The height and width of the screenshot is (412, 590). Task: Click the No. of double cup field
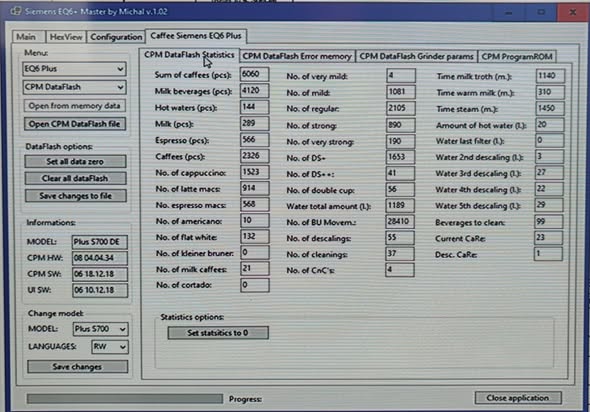[x=400, y=189]
